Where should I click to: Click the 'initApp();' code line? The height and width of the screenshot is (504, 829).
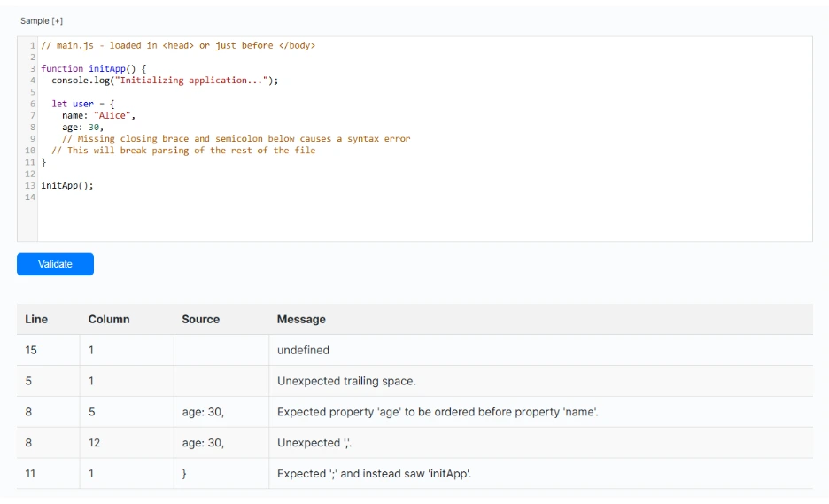pyautogui.click(x=67, y=186)
